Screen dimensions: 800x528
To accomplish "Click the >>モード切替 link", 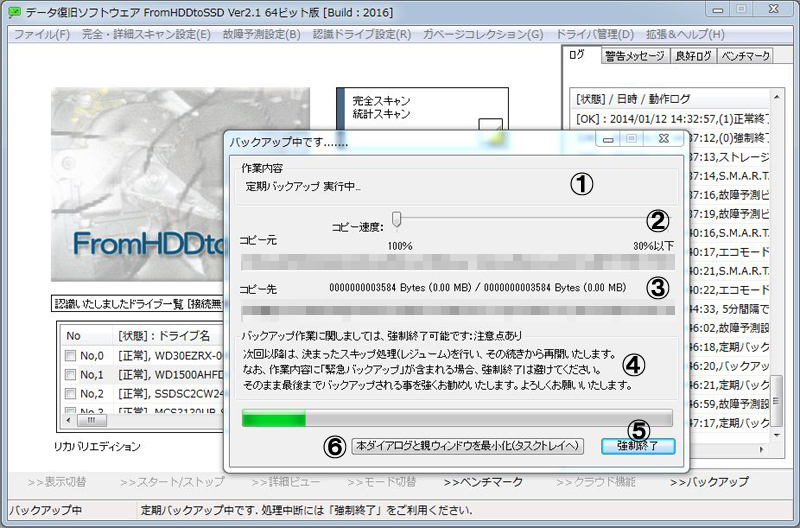I will (x=382, y=482).
